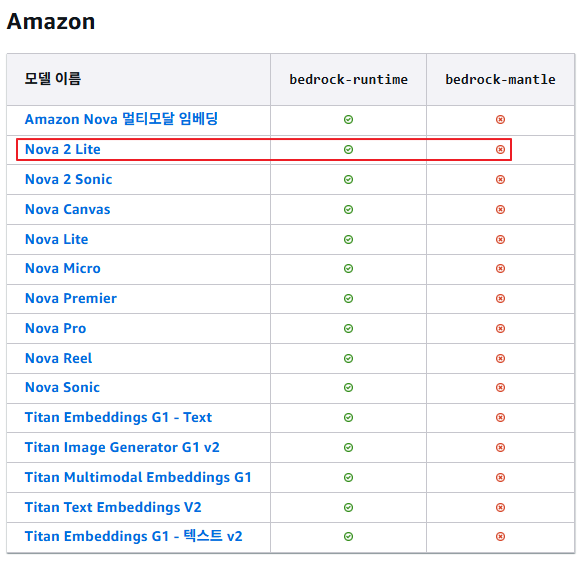Open the Nova Canvas model link
The height and width of the screenshot is (564, 584).
(67, 209)
